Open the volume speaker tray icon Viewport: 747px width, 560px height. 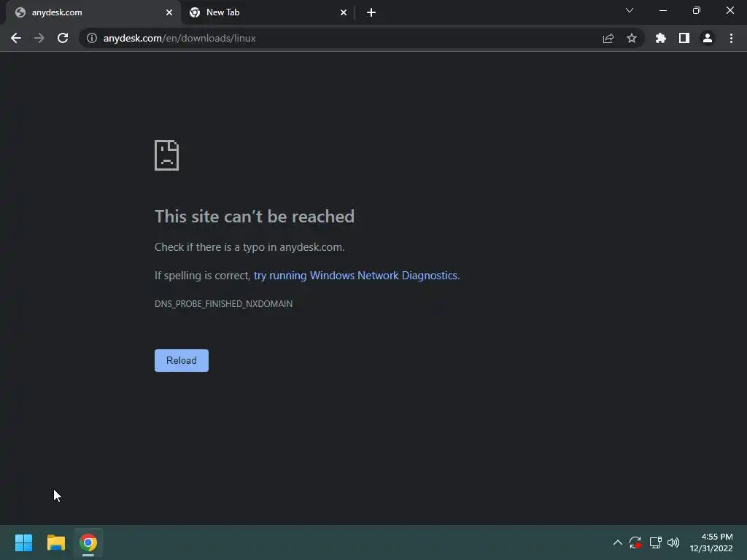coord(673,542)
